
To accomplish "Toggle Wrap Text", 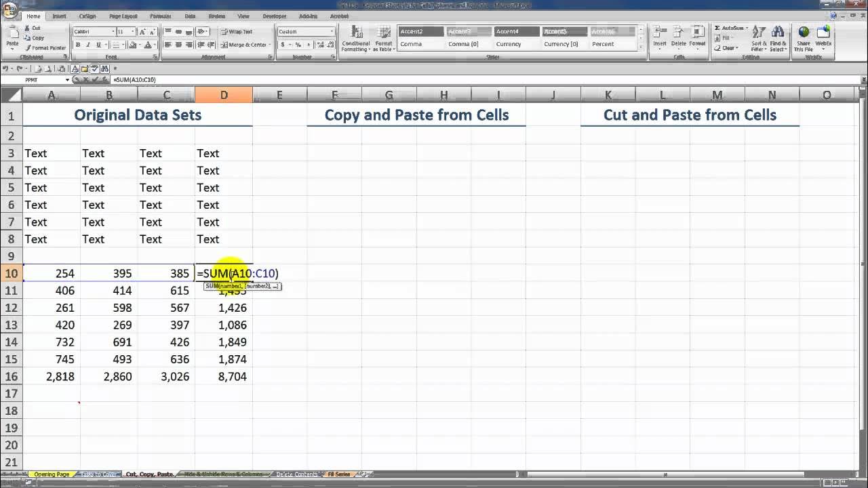I will coord(236,32).
